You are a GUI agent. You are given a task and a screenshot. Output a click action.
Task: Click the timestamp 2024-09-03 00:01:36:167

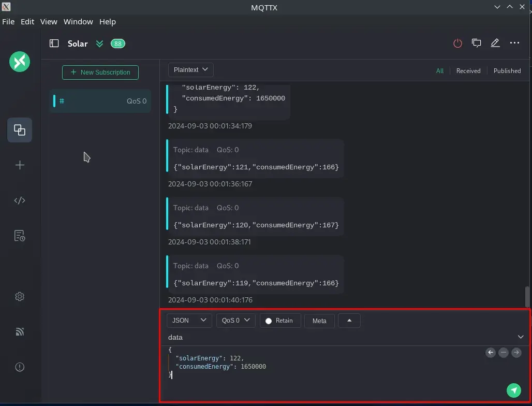[210, 184]
